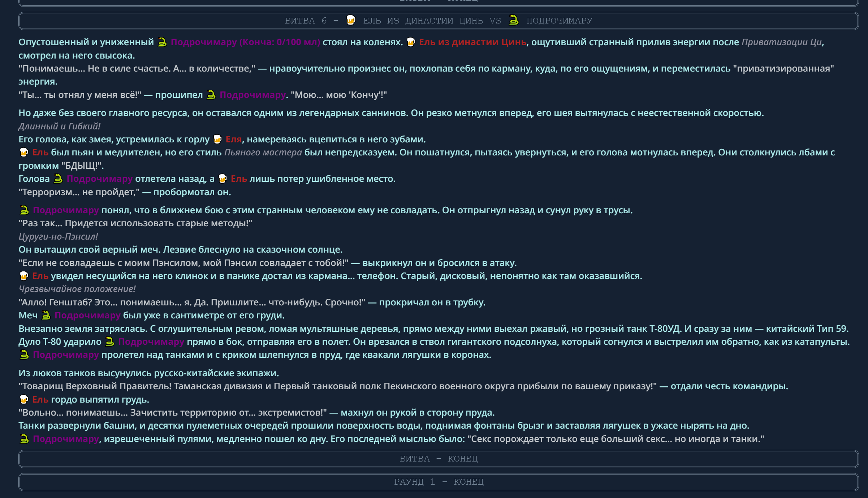Click the italic skill 'Пьяного мастера'
Screen dimensions: 868x498
[263, 153]
